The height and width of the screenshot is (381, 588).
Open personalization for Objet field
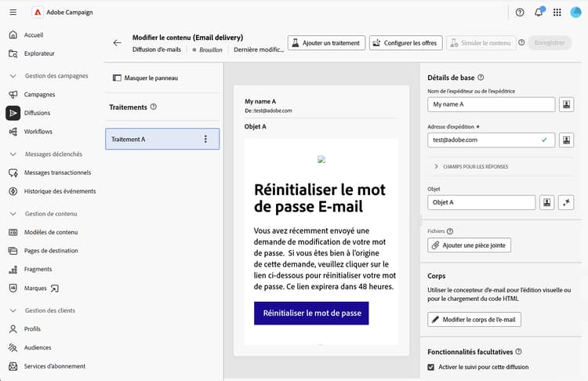coord(547,202)
